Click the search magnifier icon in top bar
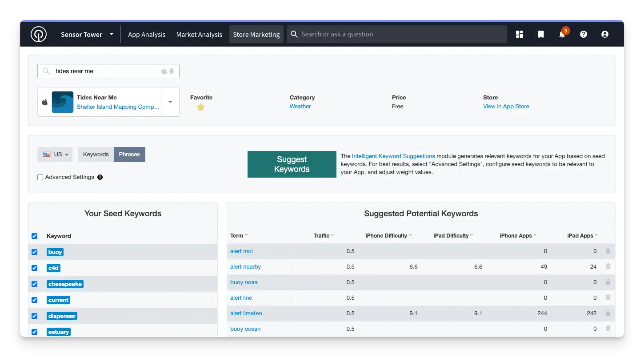This screenshot has height=357, width=644. [294, 34]
